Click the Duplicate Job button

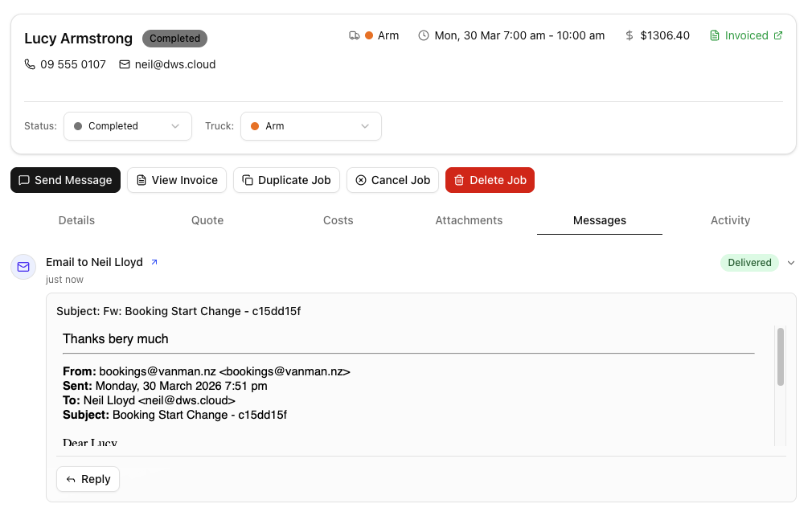(x=286, y=180)
